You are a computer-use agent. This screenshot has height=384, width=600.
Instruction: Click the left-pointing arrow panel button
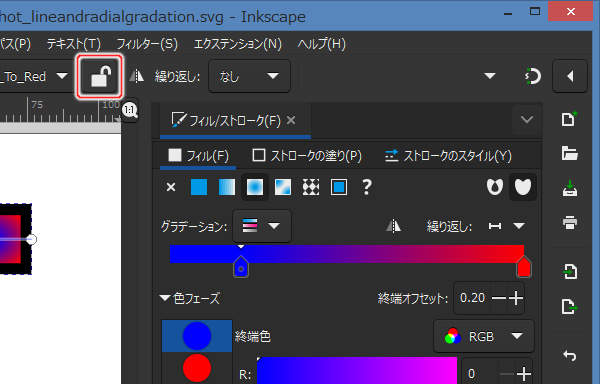tap(570, 76)
